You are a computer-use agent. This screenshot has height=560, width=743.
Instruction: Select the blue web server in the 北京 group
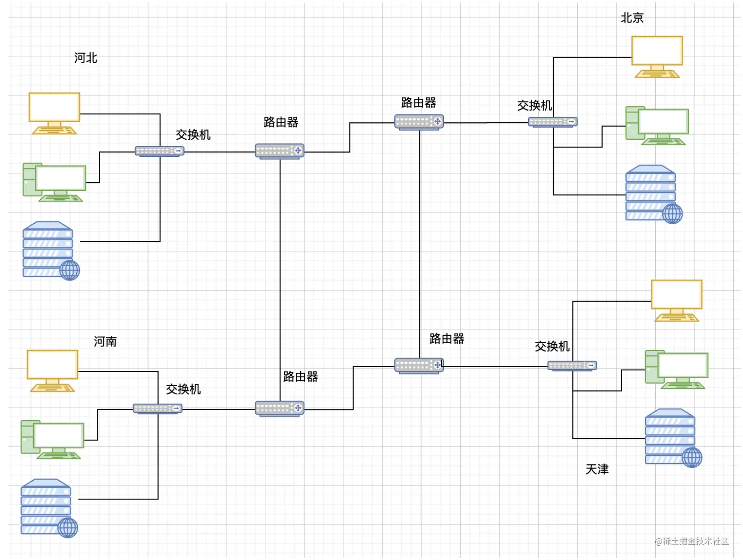(654, 194)
